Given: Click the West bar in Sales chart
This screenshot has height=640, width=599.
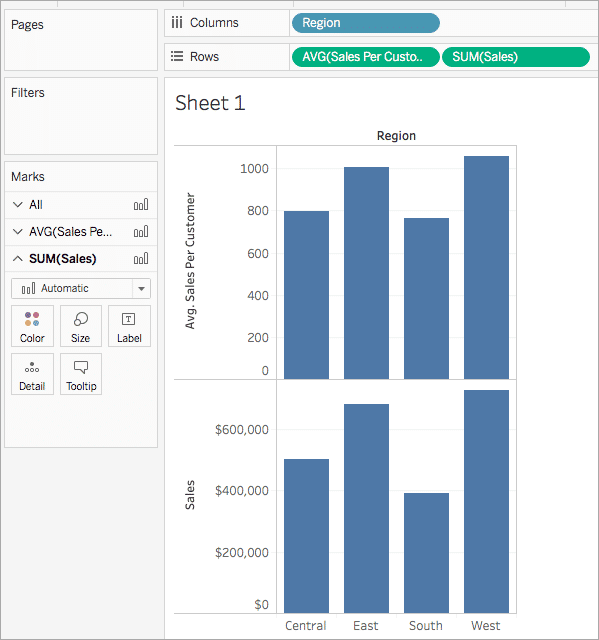Looking at the screenshot, I should coord(486,502).
